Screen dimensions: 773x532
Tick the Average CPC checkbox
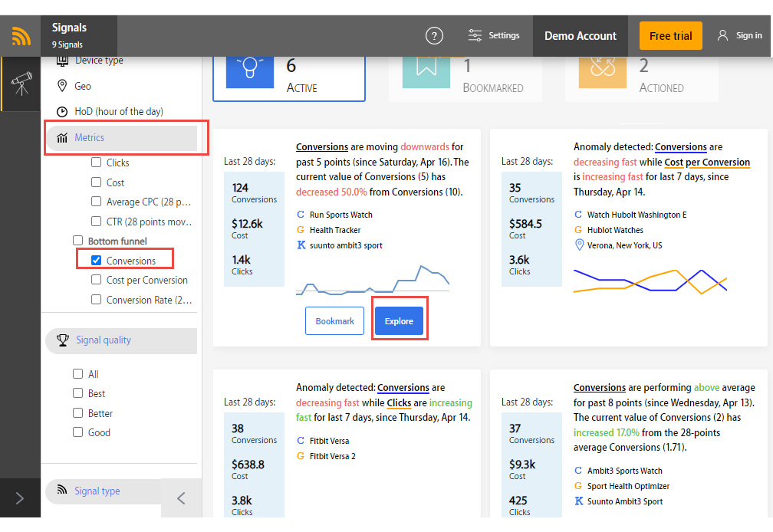(x=96, y=201)
